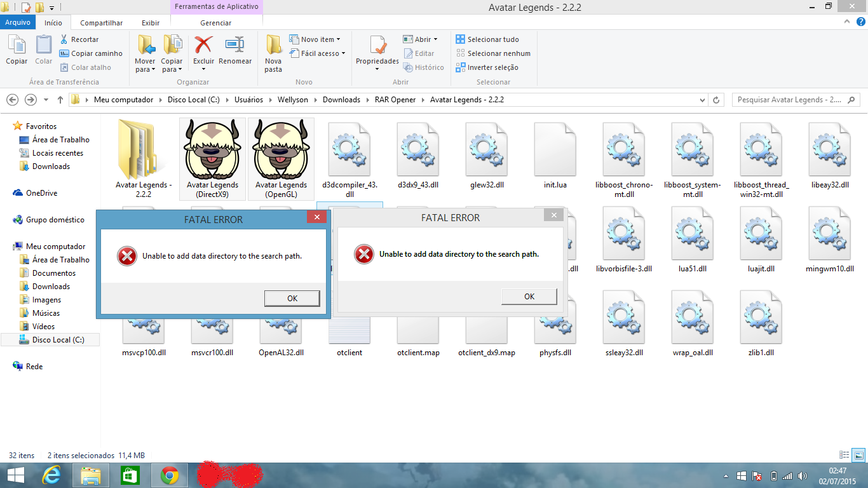Open the Arquivo menu tab

tap(18, 22)
